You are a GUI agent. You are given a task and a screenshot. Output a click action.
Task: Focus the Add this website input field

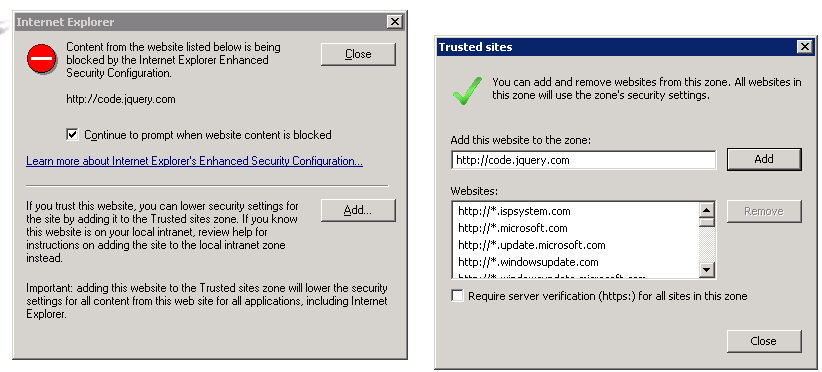pos(583,160)
